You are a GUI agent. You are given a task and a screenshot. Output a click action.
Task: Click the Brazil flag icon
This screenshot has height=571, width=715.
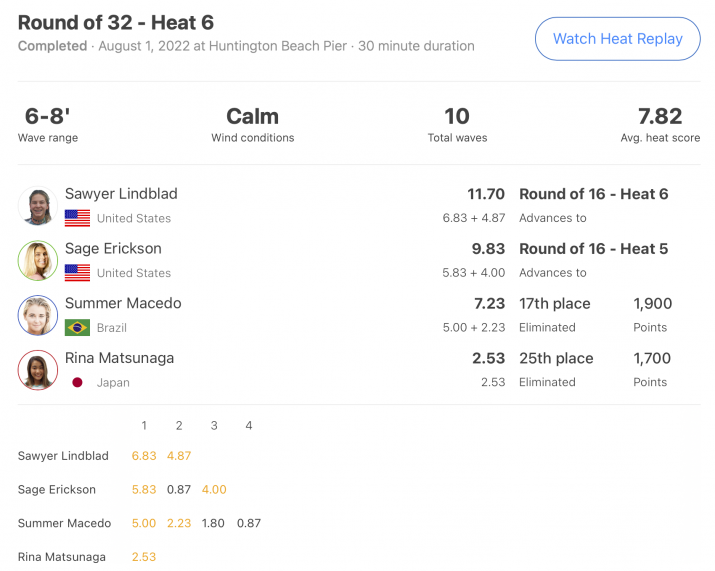pos(78,327)
